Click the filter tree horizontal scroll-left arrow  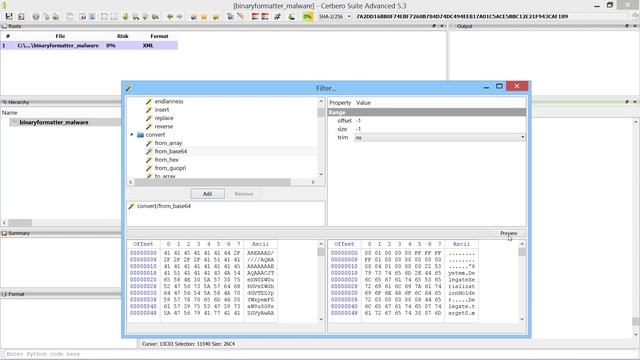coord(131,182)
